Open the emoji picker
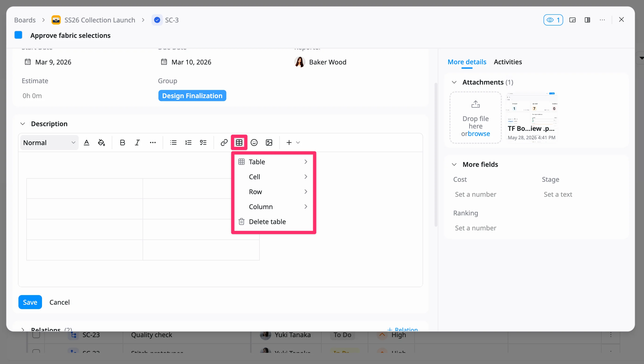644x364 pixels. (254, 143)
